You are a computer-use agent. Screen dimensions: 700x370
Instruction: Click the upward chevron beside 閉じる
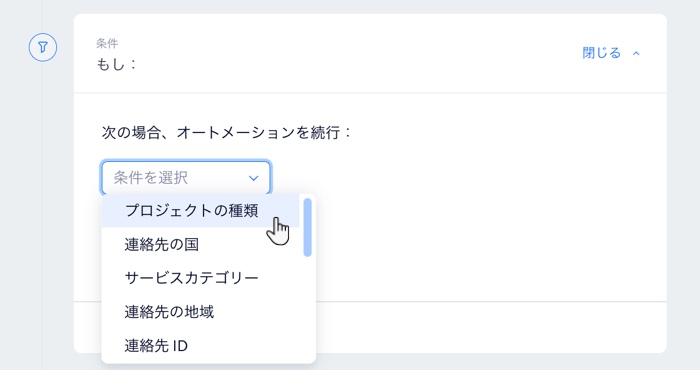click(x=636, y=54)
